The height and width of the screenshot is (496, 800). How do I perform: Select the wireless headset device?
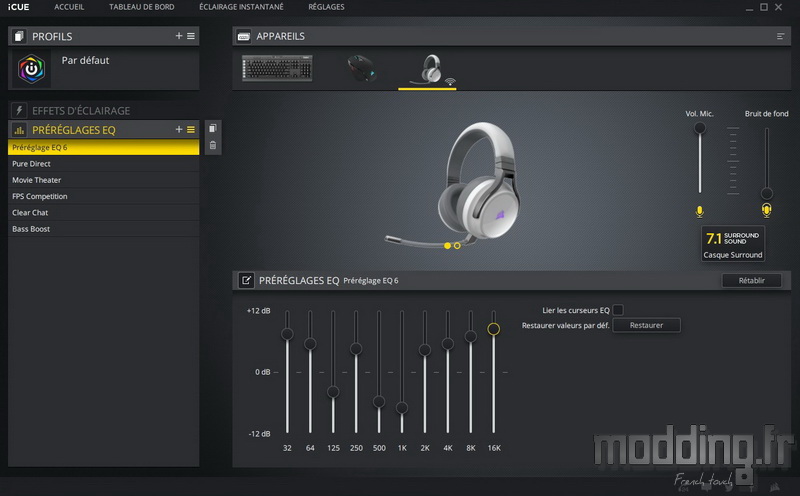pyautogui.click(x=433, y=69)
